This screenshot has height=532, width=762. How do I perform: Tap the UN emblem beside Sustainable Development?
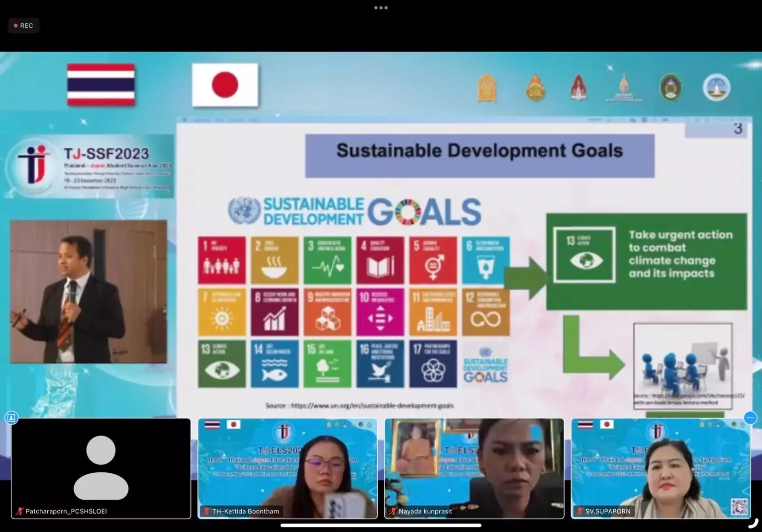click(244, 211)
